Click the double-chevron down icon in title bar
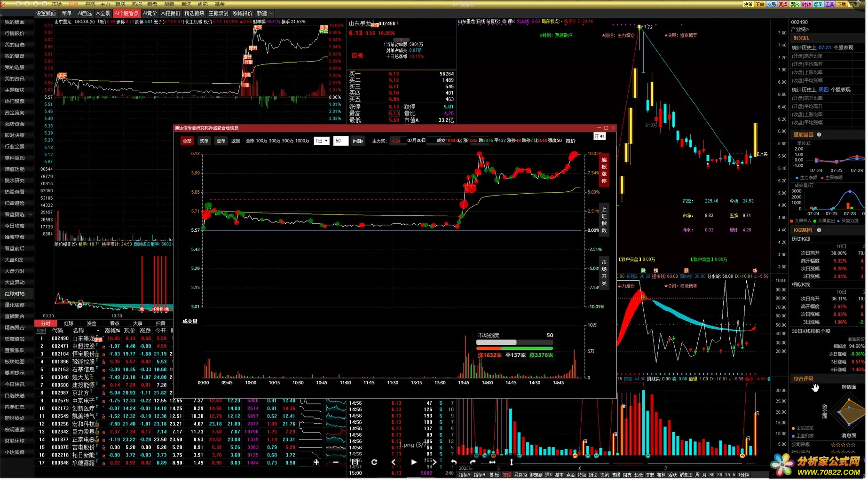Screen dimensions: 868x480 pyautogui.click(x=44, y=4)
